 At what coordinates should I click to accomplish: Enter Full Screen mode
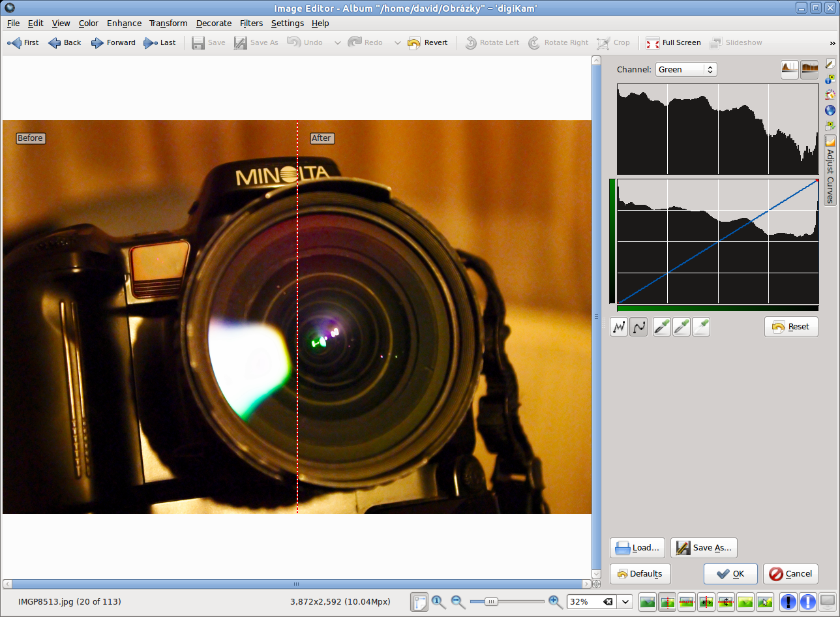673,42
